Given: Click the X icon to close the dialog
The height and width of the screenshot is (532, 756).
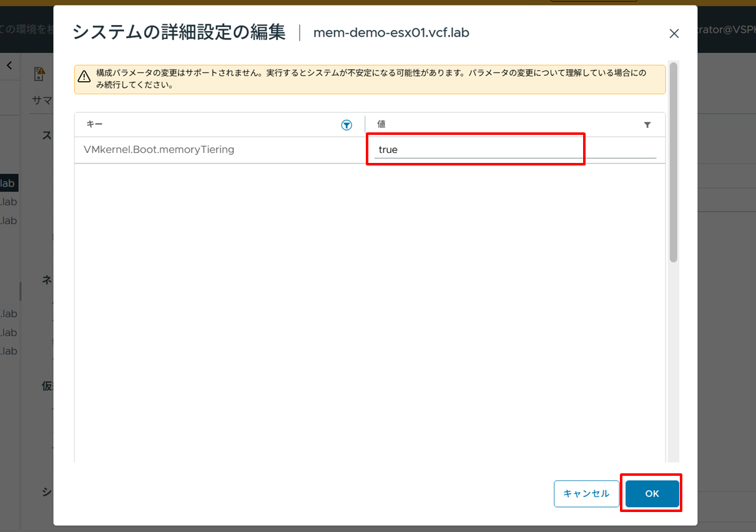Looking at the screenshot, I should (674, 33).
